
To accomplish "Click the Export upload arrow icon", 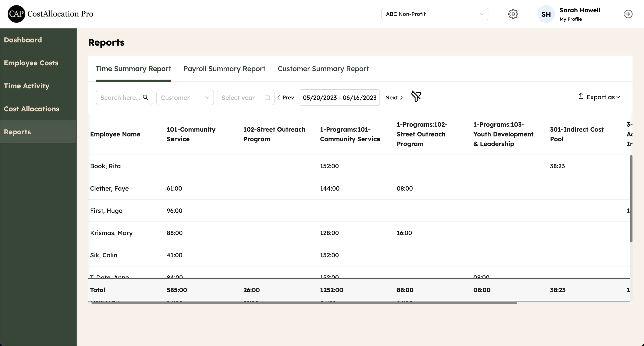I will [581, 96].
